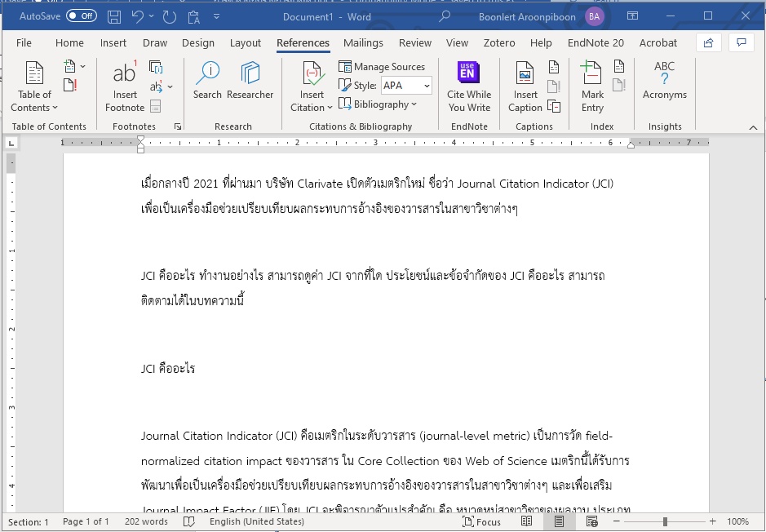
Task: Click the Search magnifier in Research group
Action: click(207, 81)
